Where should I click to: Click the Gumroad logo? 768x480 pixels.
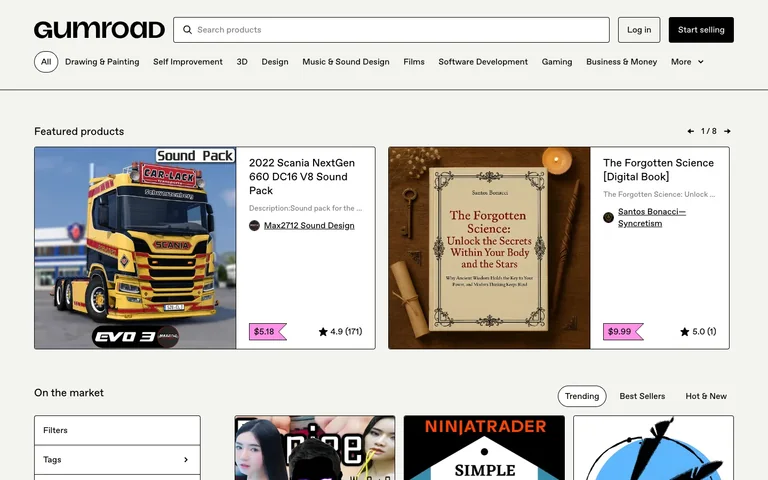click(x=99, y=30)
